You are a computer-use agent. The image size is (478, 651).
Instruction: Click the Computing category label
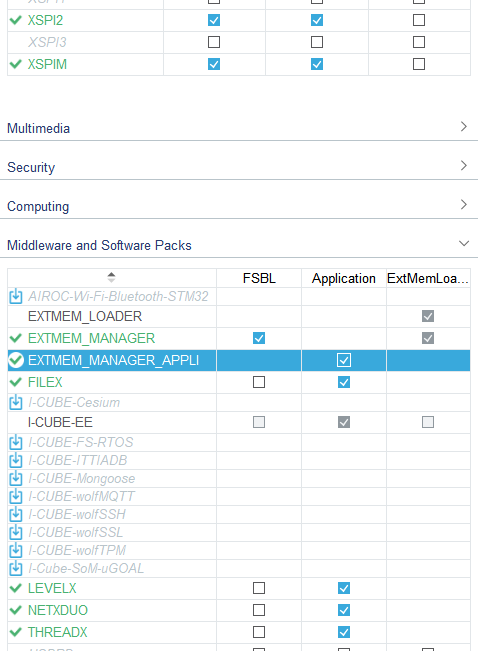[x=38, y=206]
